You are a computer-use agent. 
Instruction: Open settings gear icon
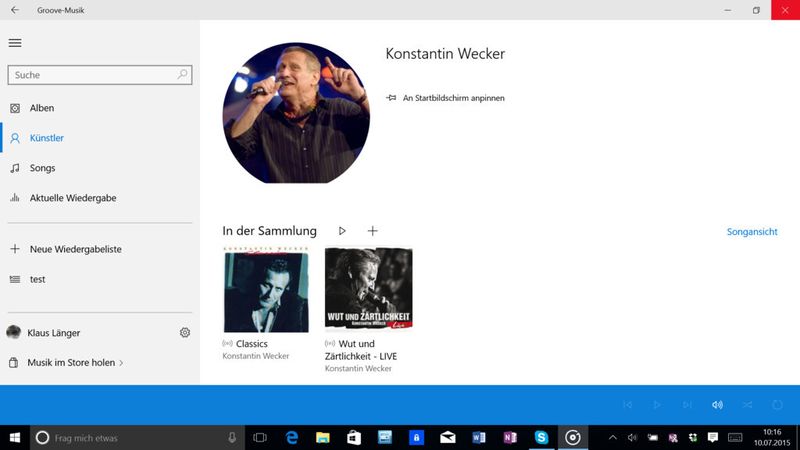(x=185, y=333)
